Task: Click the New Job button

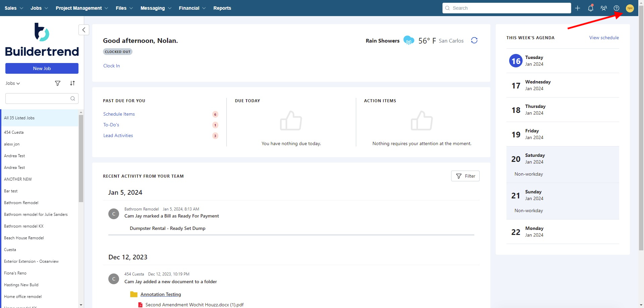Action: click(42, 68)
